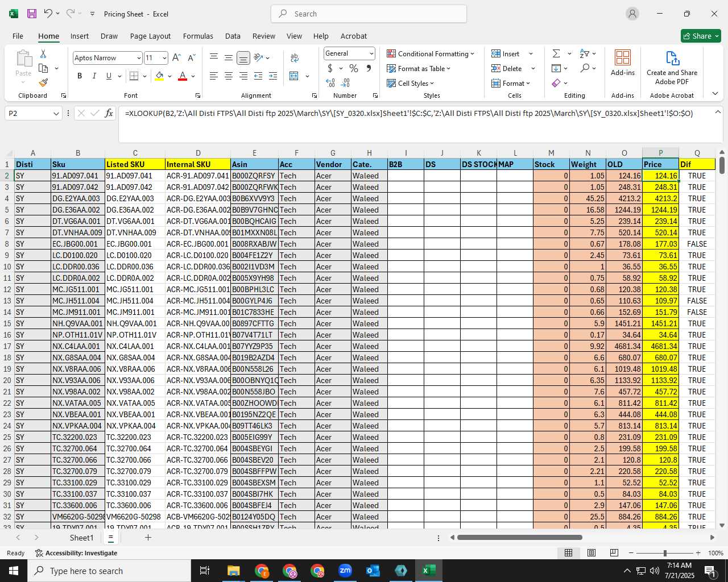This screenshot has width=728, height=582.
Task: Collapse the ribbon with the chevron
Action: (715, 94)
